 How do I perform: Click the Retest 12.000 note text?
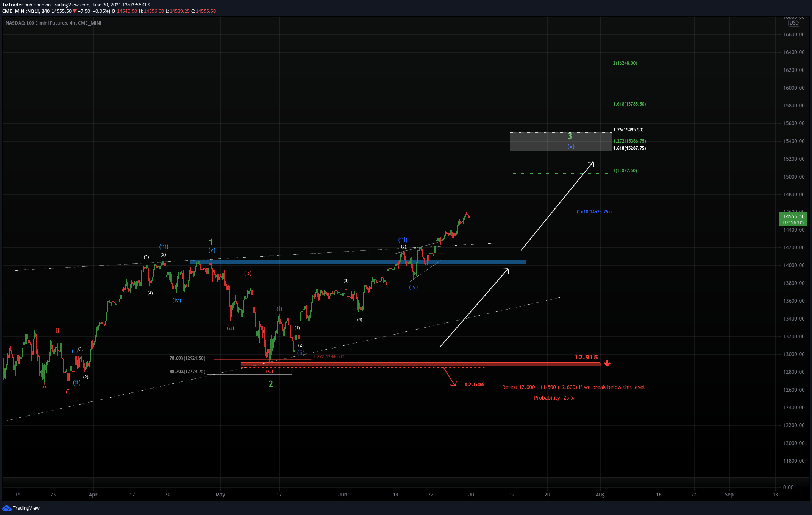[x=573, y=387]
